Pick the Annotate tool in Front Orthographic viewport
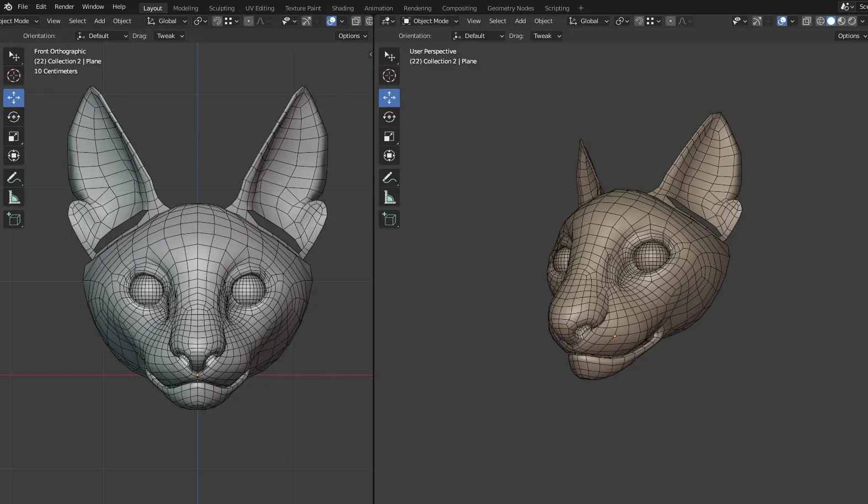The height and width of the screenshot is (504, 868). (14, 178)
